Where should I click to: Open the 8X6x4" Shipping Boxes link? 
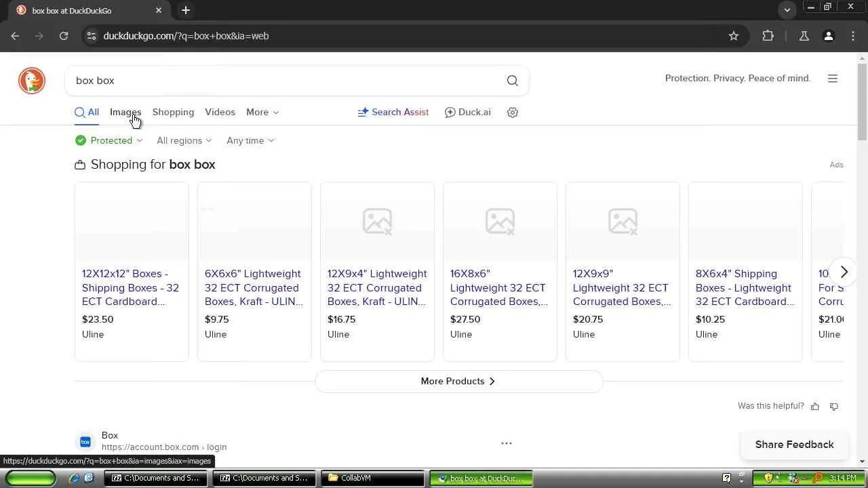click(x=745, y=287)
